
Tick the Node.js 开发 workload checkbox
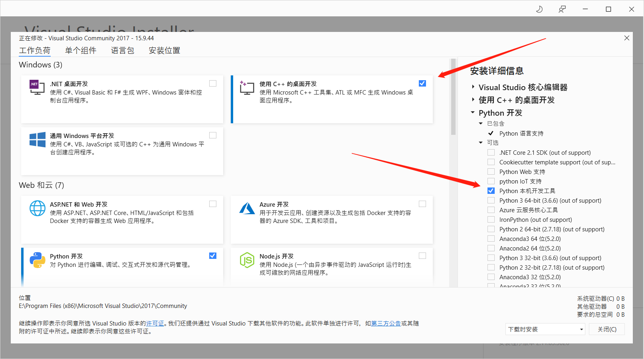tap(422, 256)
